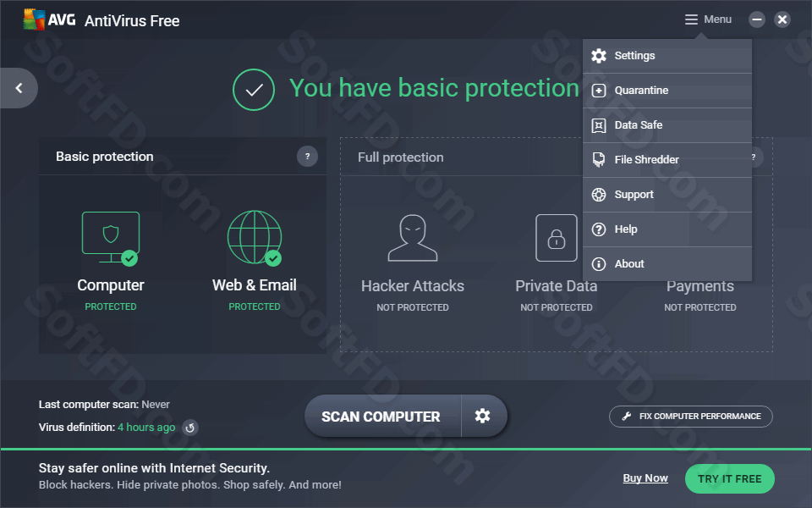Click the green Try It Free button

730,478
